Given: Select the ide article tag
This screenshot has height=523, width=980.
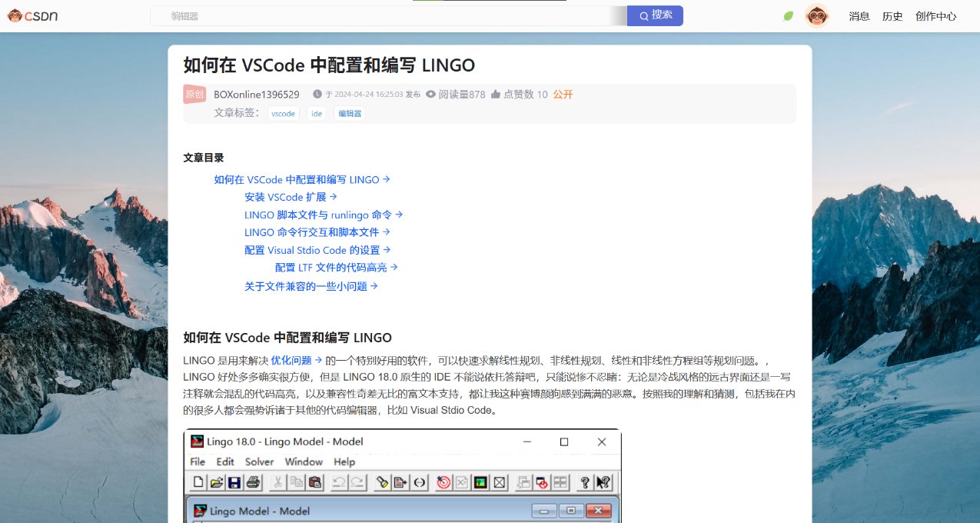Looking at the screenshot, I should [317, 113].
